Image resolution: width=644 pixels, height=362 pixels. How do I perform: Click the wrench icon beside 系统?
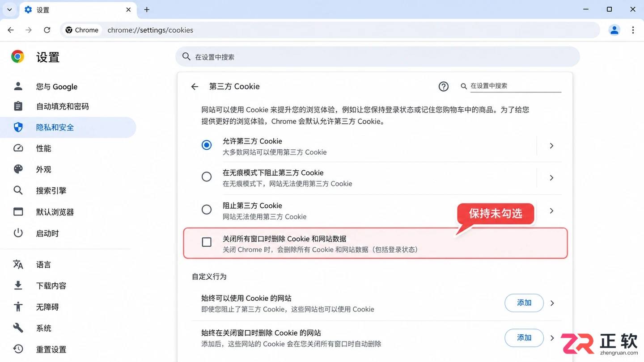pyautogui.click(x=18, y=328)
